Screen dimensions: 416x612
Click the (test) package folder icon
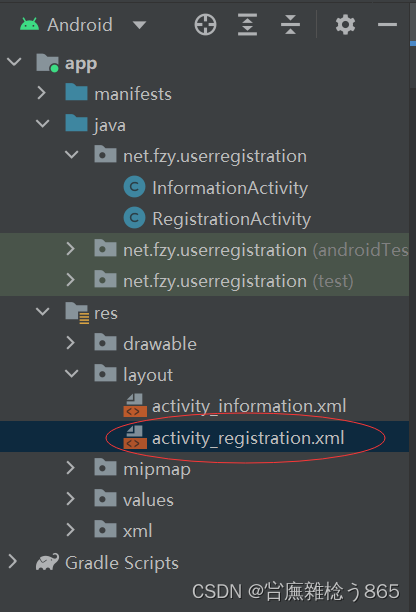(105, 279)
